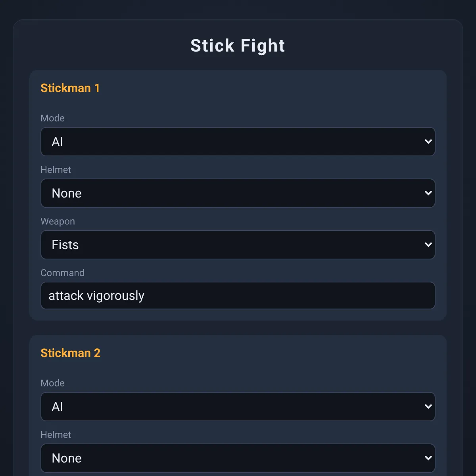Viewport: 476px width, 476px height.
Task: Open Stickman 2 Mode dropdown showing AI
Action: click(x=238, y=407)
